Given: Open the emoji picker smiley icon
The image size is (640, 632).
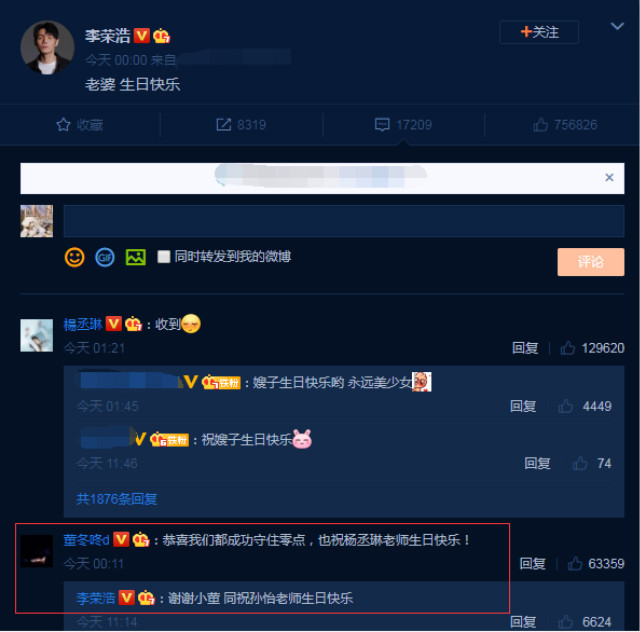Looking at the screenshot, I should pos(74,258).
